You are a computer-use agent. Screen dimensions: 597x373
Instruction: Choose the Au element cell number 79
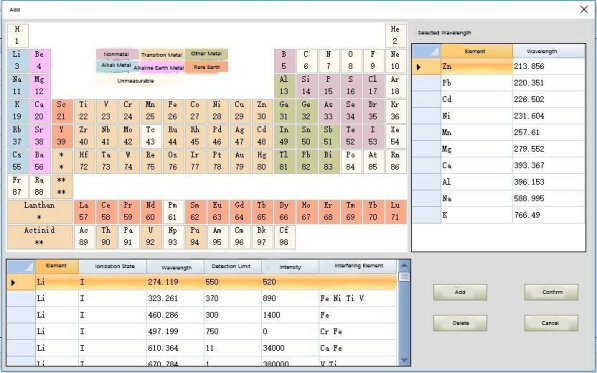(x=239, y=161)
